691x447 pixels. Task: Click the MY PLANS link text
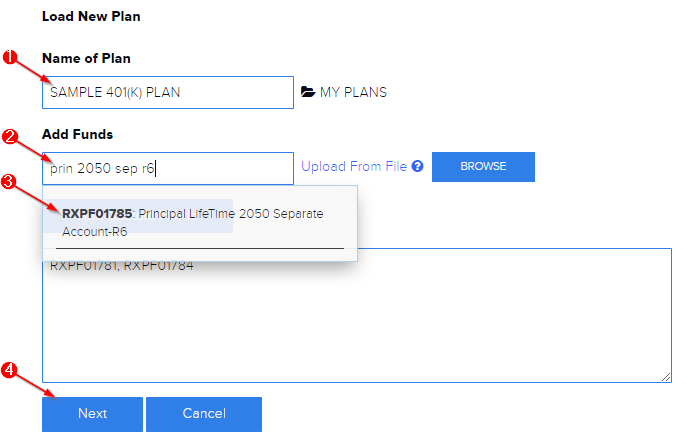tap(353, 92)
